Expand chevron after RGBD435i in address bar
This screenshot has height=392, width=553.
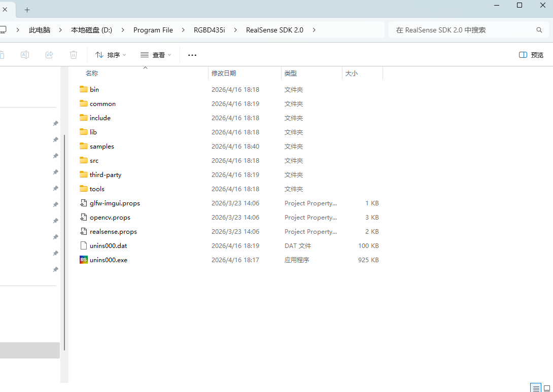(x=235, y=30)
